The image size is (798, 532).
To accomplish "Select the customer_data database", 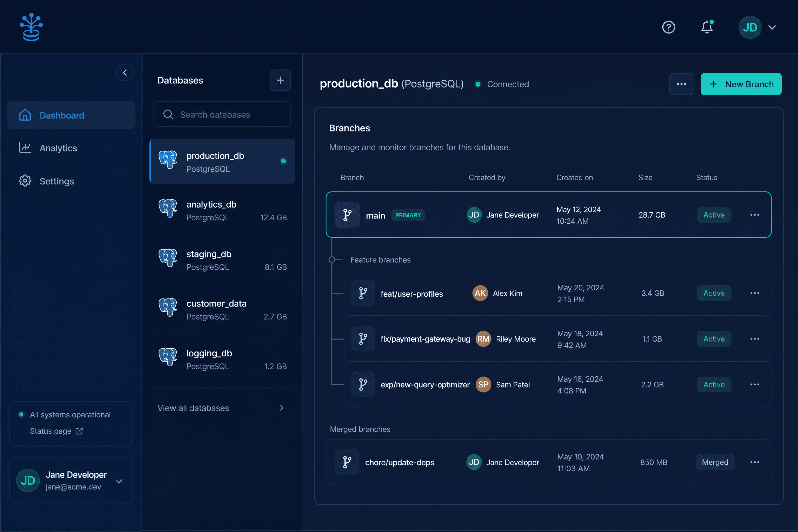I will point(223,309).
